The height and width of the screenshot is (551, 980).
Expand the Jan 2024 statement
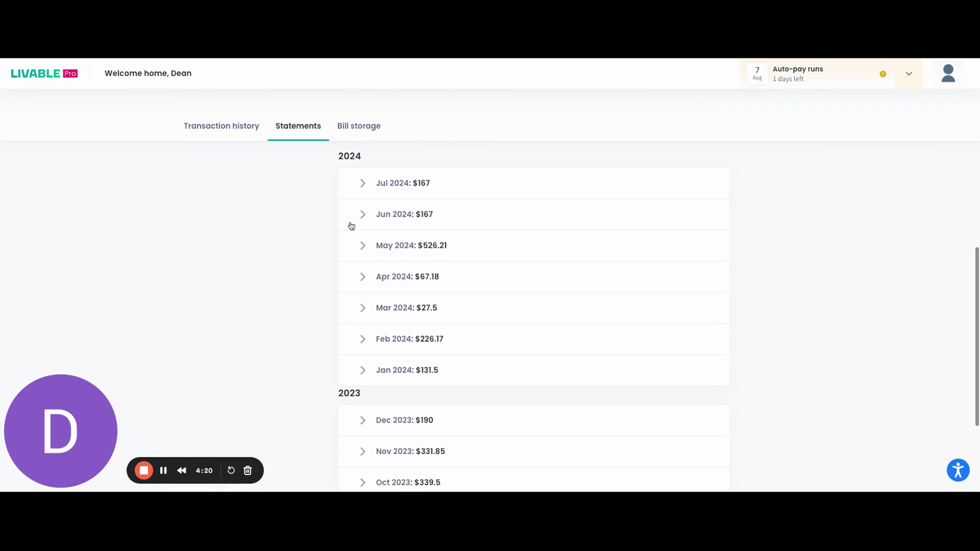(x=363, y=370)
